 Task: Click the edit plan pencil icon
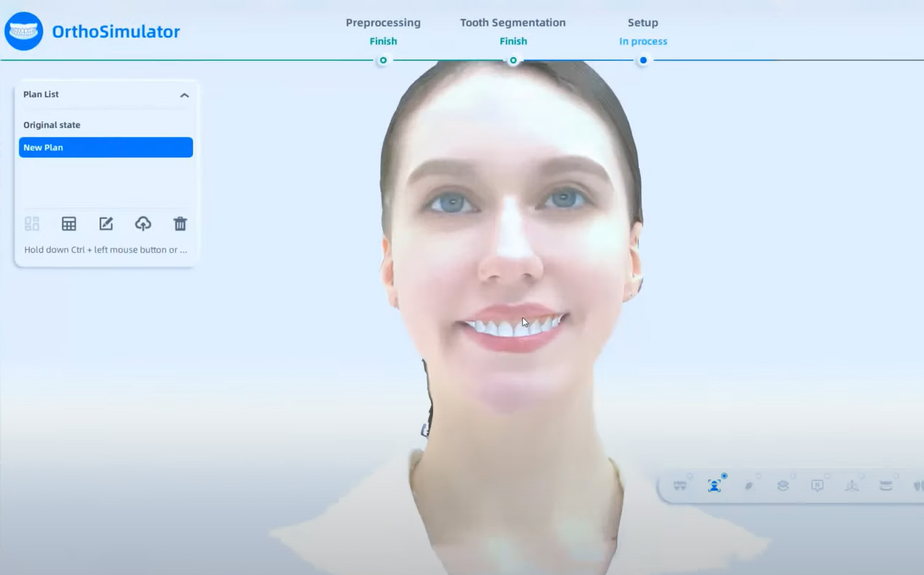pyautogui.click(x=106, y=224)
